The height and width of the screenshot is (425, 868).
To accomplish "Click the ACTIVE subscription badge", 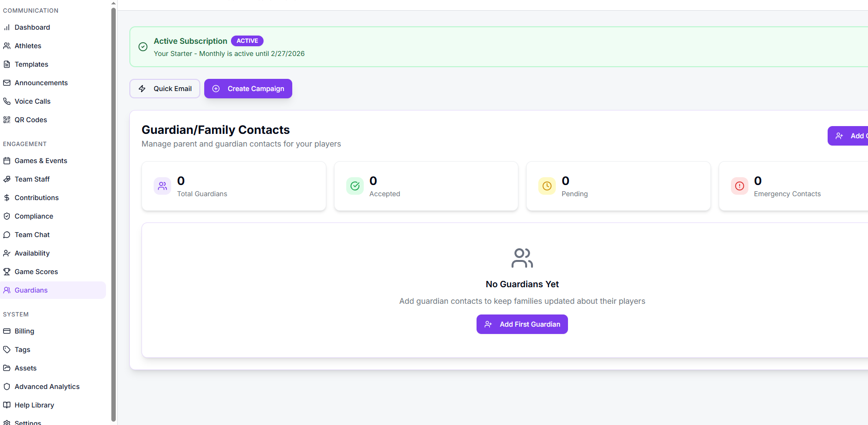I will [247, 41].
